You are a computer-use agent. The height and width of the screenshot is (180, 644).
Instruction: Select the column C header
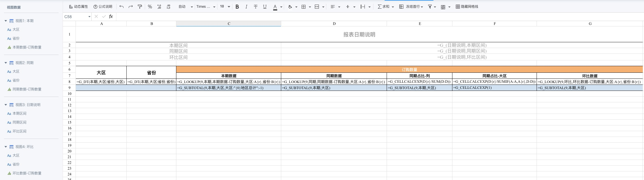(229, 24)
